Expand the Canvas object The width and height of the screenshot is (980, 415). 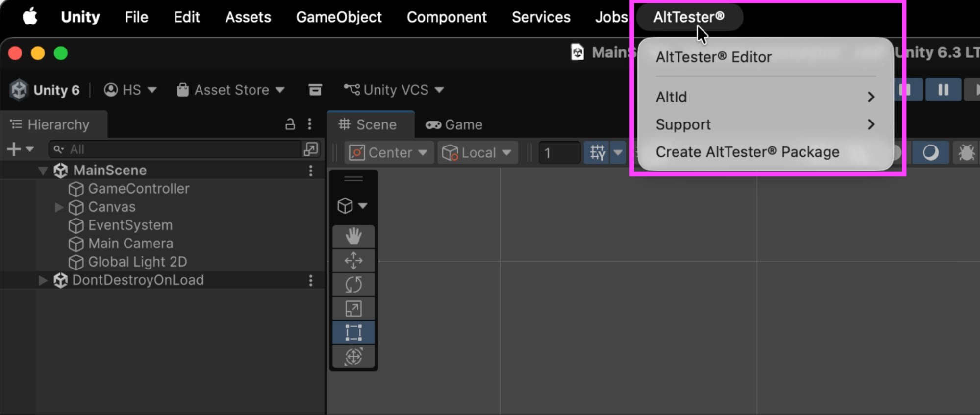pos(59,207)
